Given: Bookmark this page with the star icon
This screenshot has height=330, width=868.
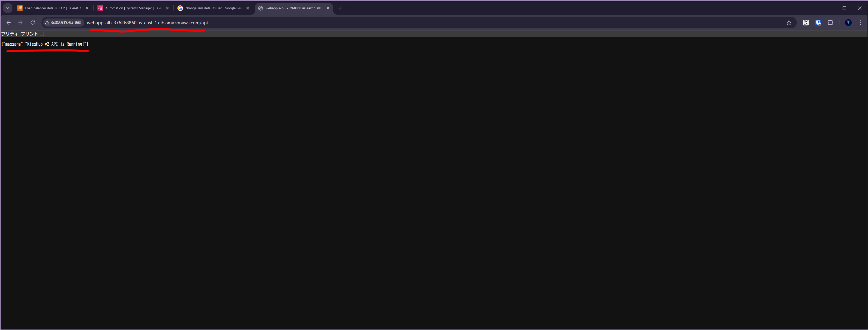Looking at the screenshot, I should [x=788, y=23].
